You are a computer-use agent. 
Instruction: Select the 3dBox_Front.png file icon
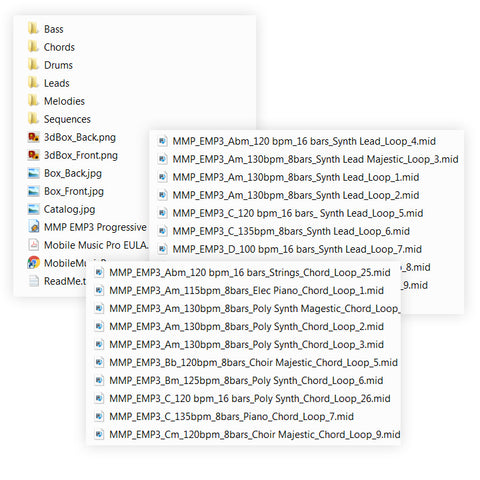point(33,155)
